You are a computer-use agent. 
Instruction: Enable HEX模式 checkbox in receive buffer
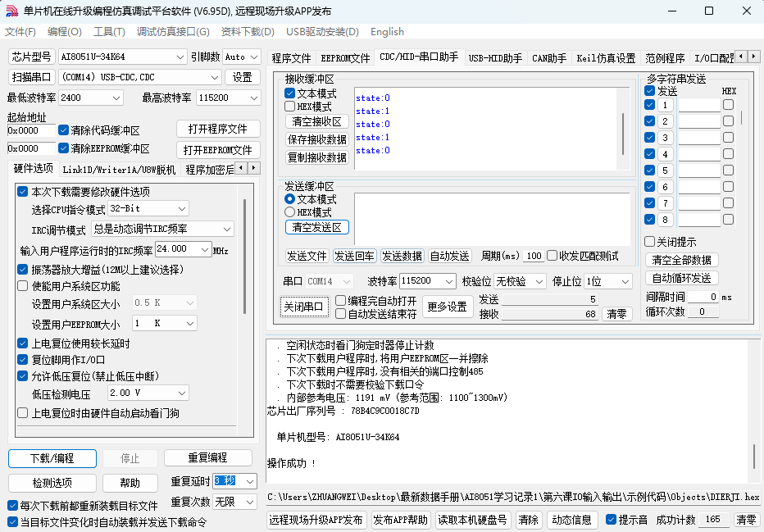290,107
